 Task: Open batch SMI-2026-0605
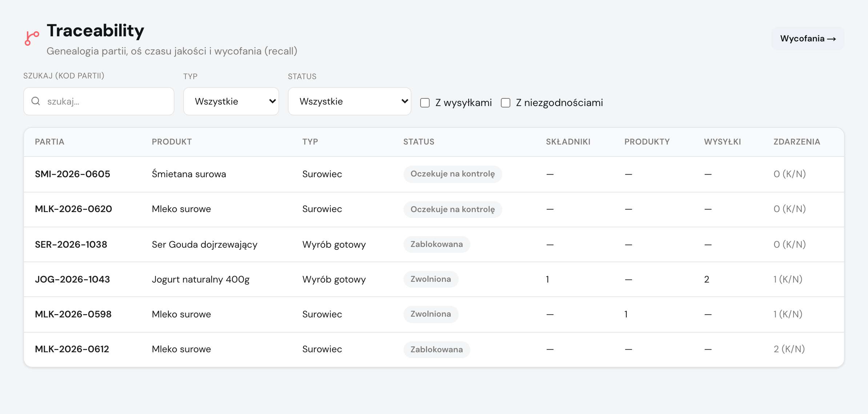(72, 174)
